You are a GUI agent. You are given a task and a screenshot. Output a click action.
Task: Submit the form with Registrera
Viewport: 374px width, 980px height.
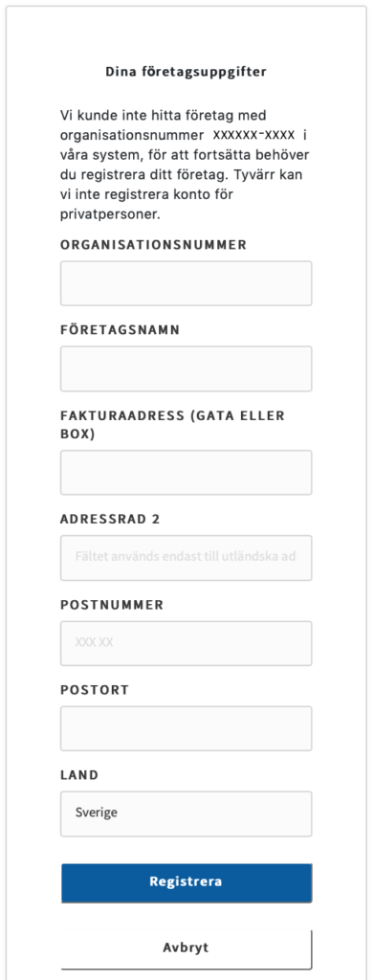(x=187, y=882)
